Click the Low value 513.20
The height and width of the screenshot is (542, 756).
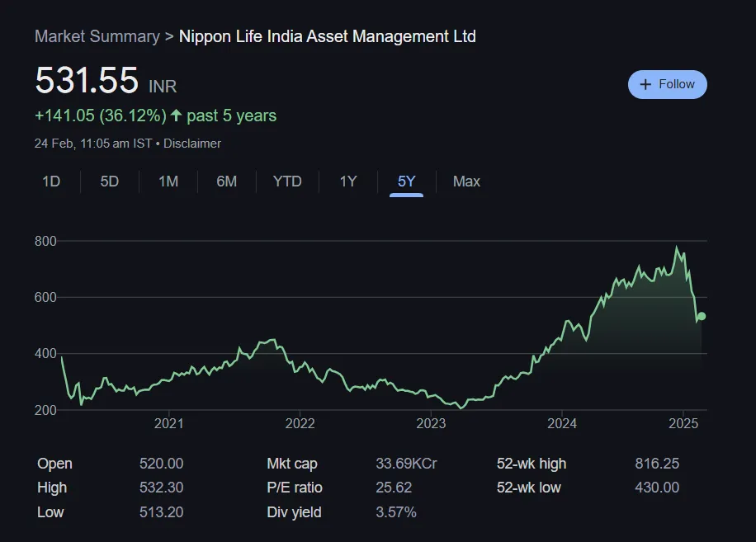161,512
